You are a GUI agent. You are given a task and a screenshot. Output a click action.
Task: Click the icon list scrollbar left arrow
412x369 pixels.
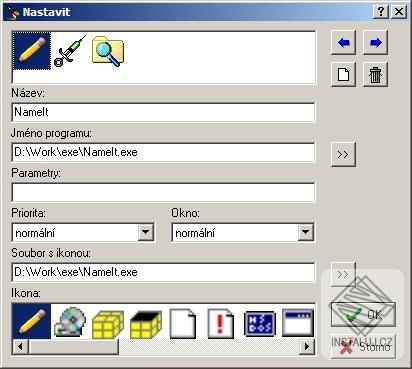[21, 347]
